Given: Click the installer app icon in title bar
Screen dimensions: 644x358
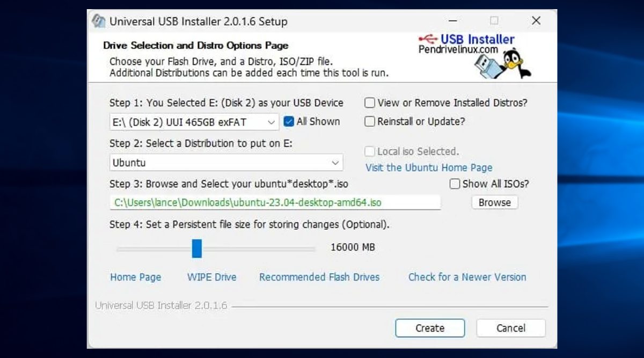Looking at the screenshot, I should 99,21.
